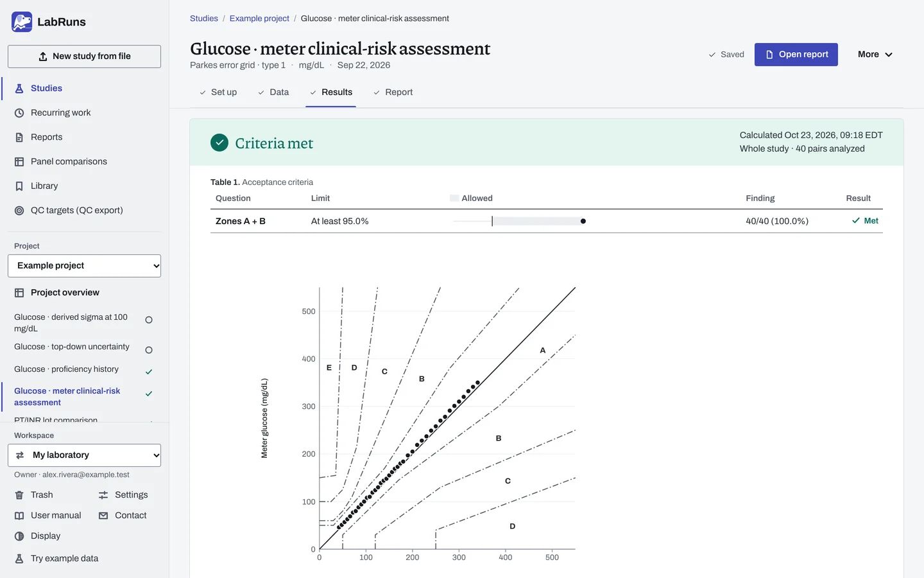Image resolution: width=924 pixels, height=578 pixels.
Task: Click the Zones A + B question cell
Action: coord(241,221)
